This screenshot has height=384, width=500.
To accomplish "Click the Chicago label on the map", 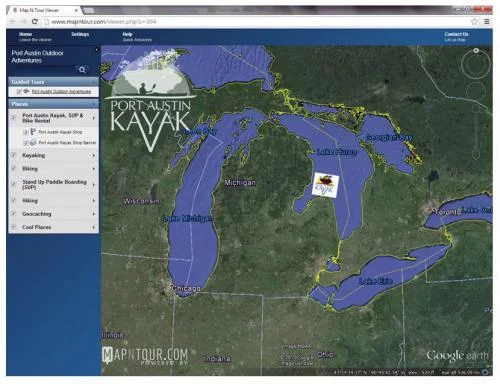I will point(186,288).
